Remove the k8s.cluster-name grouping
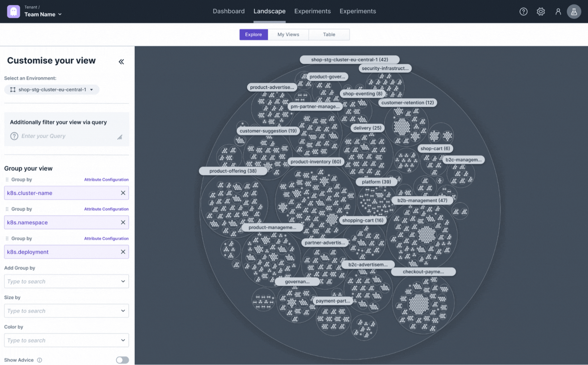Viewport: 588px width, 365px height. pos(123,193)
